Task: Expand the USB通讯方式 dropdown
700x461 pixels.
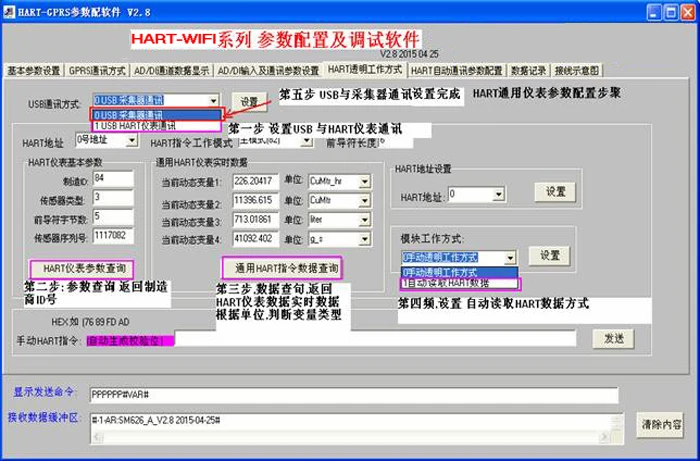Action: pos(213,101)
